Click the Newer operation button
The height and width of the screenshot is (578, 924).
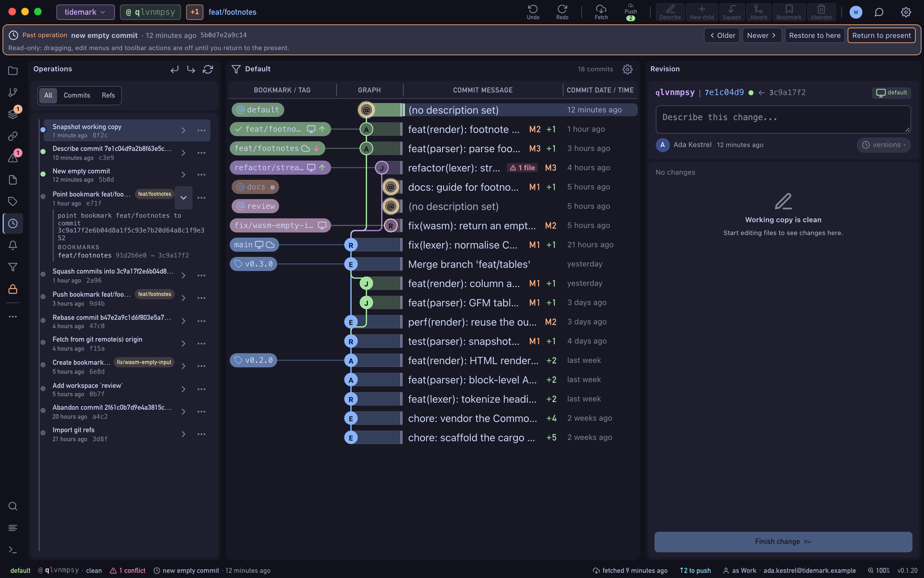[x=762, y=36]
